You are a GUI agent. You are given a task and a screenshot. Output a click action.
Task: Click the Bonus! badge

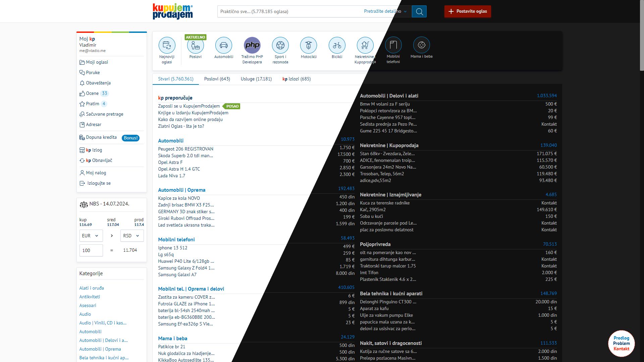pos(130,138)
